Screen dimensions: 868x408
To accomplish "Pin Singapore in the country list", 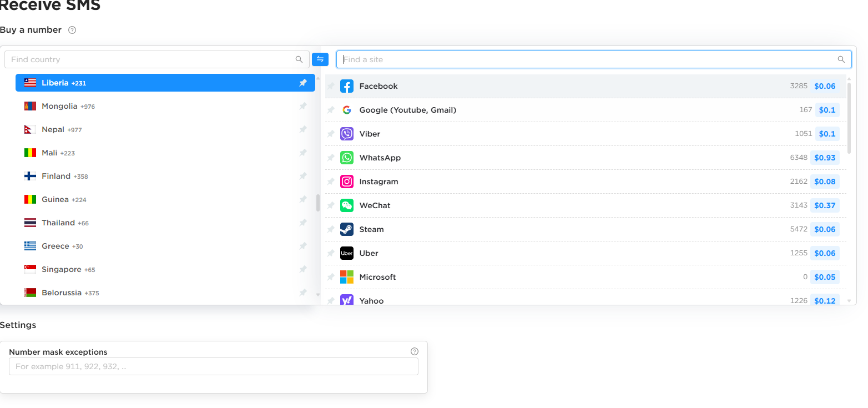I will pos(303,269).
